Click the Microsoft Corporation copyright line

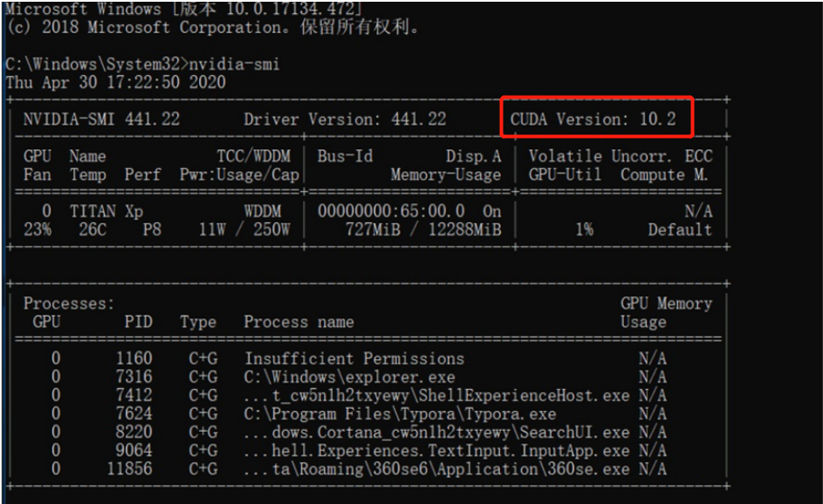212,27
